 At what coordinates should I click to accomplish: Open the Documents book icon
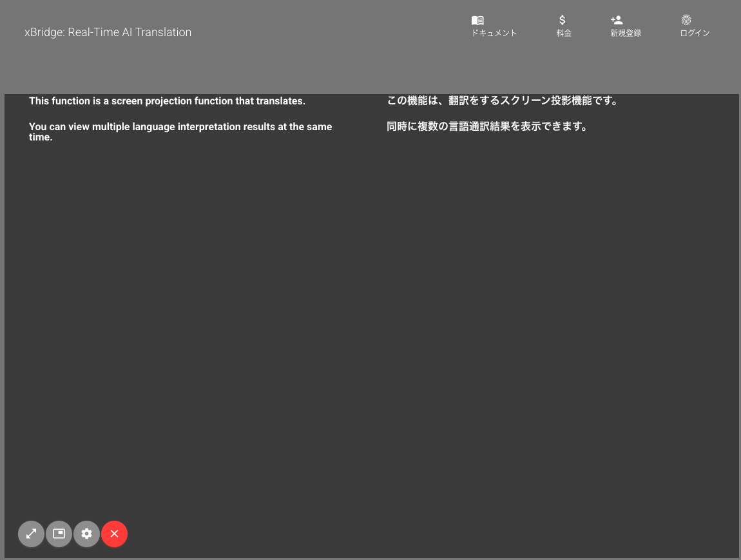[x=477, y=21]
